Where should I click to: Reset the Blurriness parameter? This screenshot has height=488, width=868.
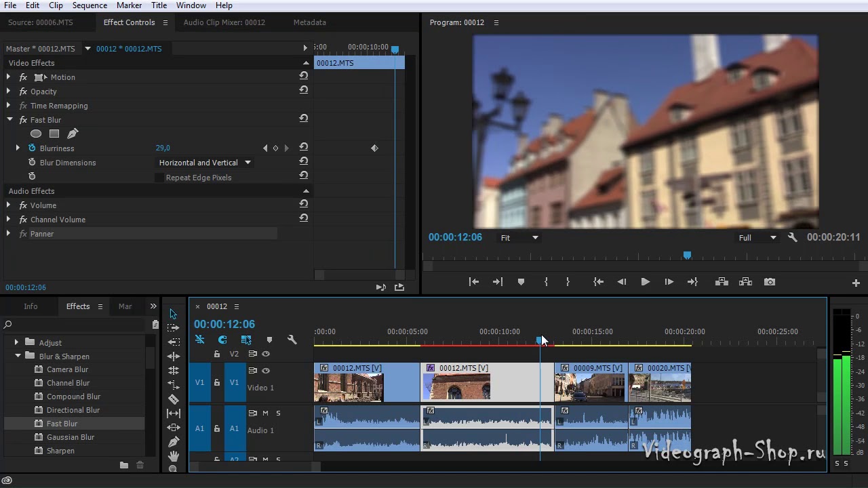[x=304, y=147]
